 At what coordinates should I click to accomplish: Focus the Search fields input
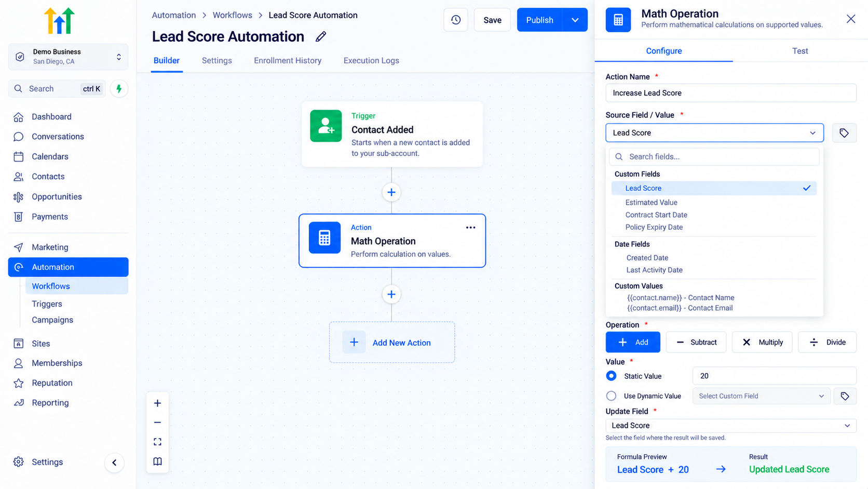click(x=714, y=156)
